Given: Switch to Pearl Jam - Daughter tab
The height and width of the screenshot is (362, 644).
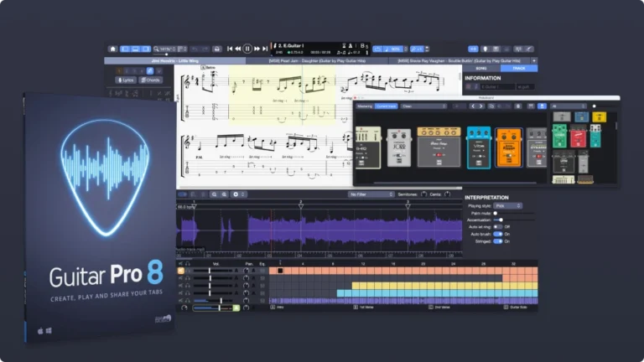Looking at the screenshot, I should [x=317, y=60].
